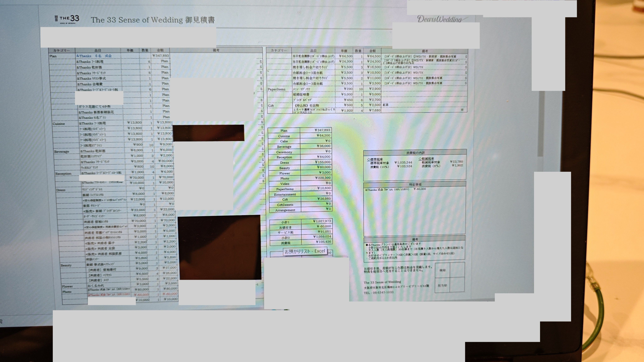This screenshot has width=644, height=362.
Task: Select the &Thanks 新郎新婦装花 item
Action: 96,112
